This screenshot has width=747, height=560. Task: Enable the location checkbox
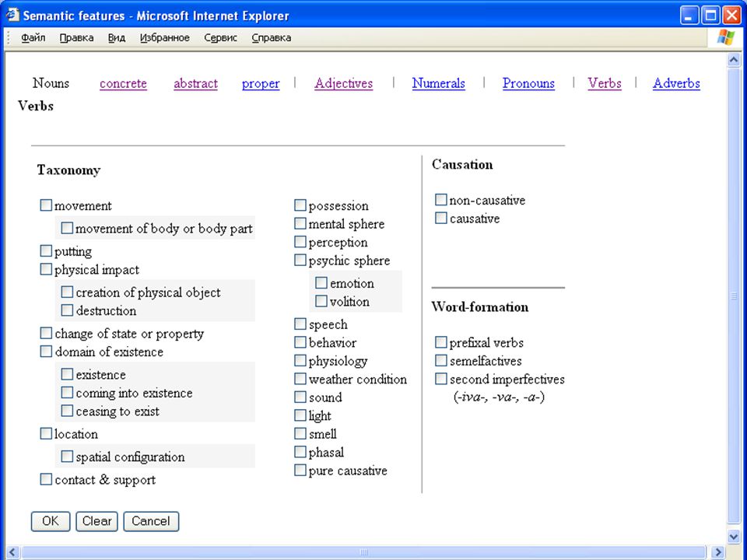(46, 434)
